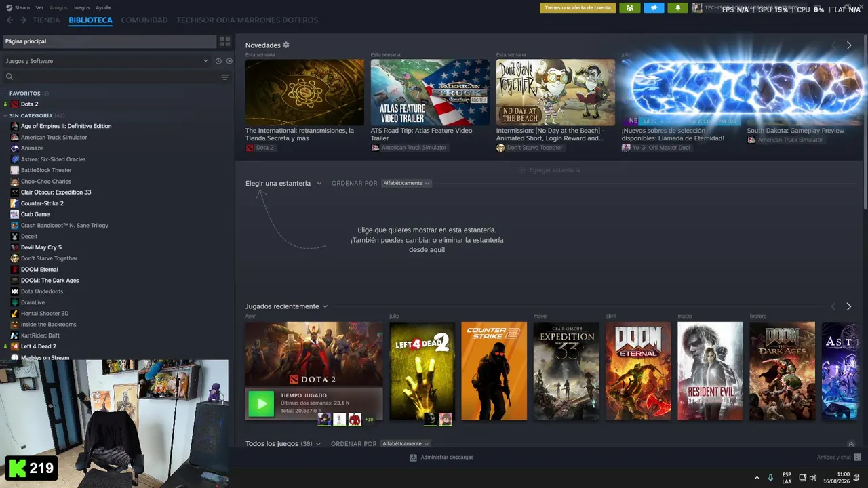The width and height of the screenshot is (868, 488).
Task: Click inside the library search field
Action: 115,77
